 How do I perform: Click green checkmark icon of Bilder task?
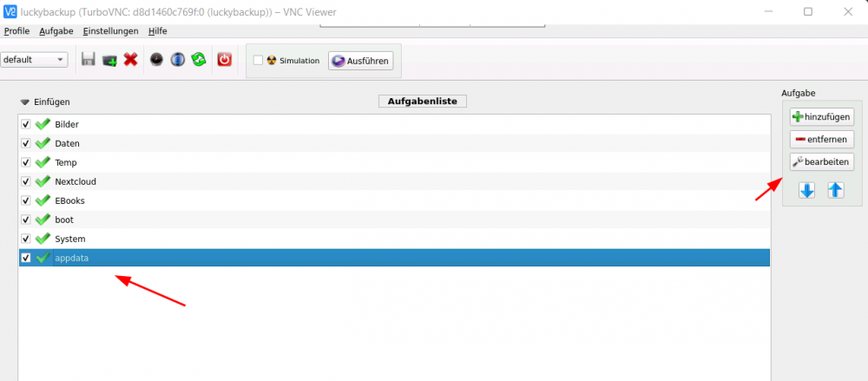pyautogui.click(x=43, y=124)
